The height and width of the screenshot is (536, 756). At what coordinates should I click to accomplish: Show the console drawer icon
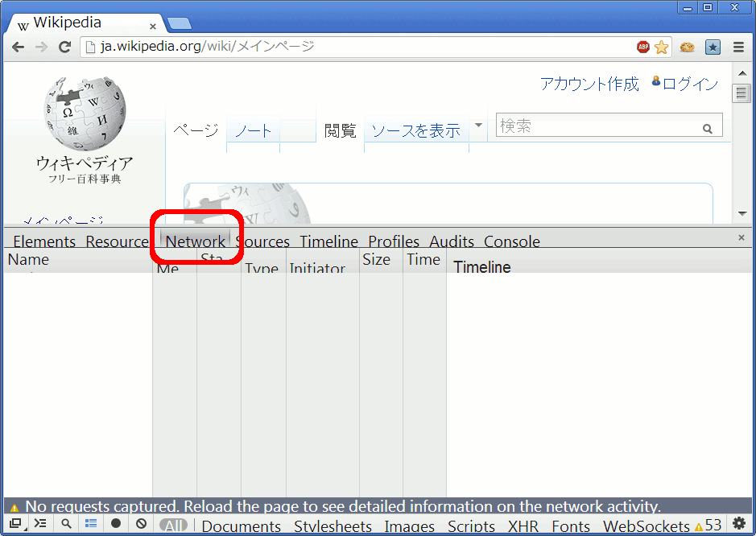coord(40,523)
